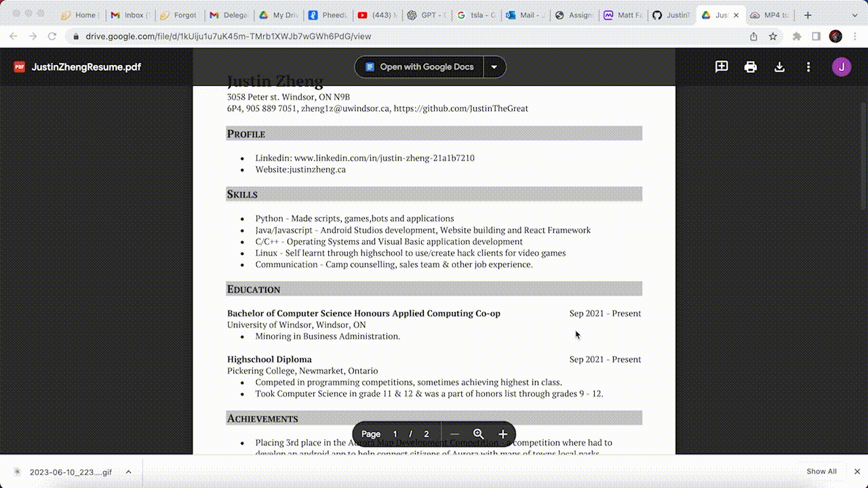Screen dimensions: 868x488
Task: Click the zheng1z@uwindsor.ca email address
Action: pos(345,108)
